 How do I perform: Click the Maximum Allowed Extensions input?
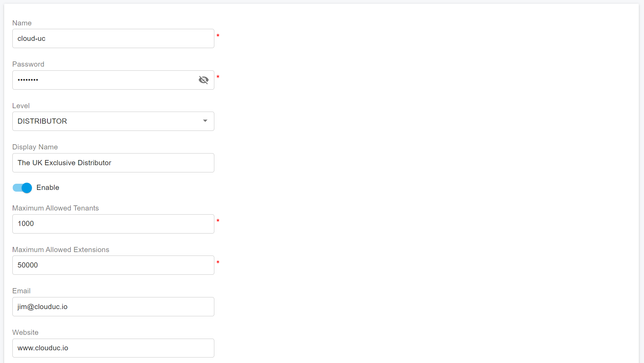click(x=113, y=265)
